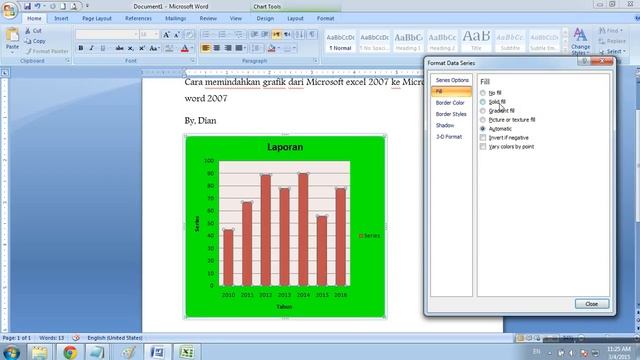
Task: Enable Invert if negative checkbox
Action: pyautogui.click(x=483, y=138)
